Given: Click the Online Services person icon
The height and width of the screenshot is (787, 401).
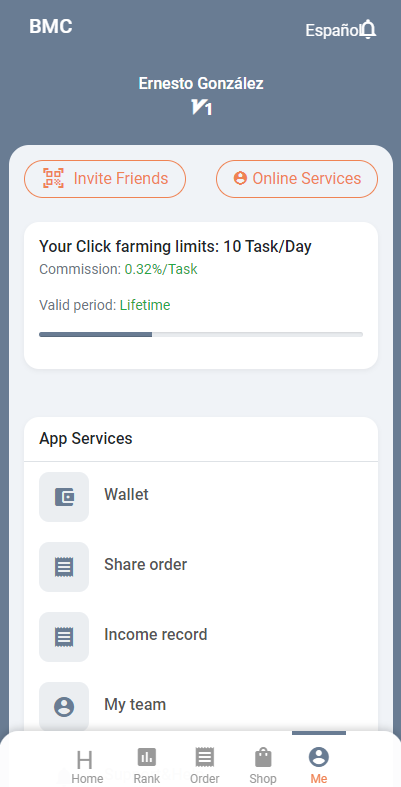Looking at the screenshot, I should pos(240,178).
